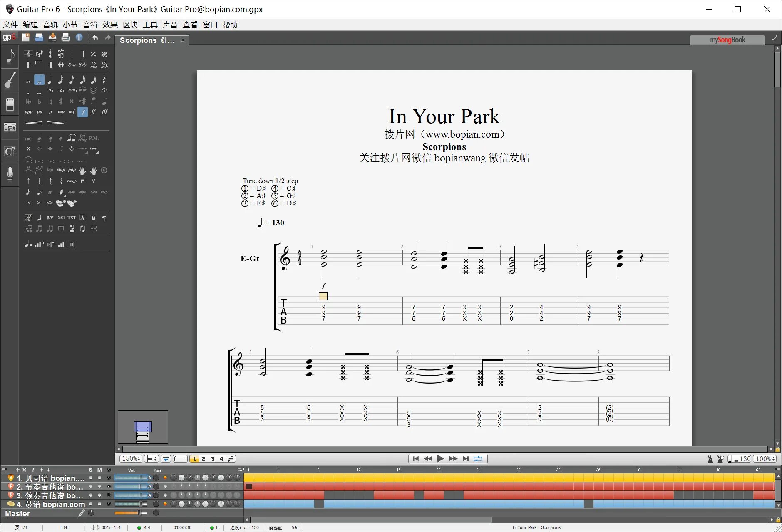Click the save file icon
This screenshot has width=782, height=532.
click(x=52, y=37)
